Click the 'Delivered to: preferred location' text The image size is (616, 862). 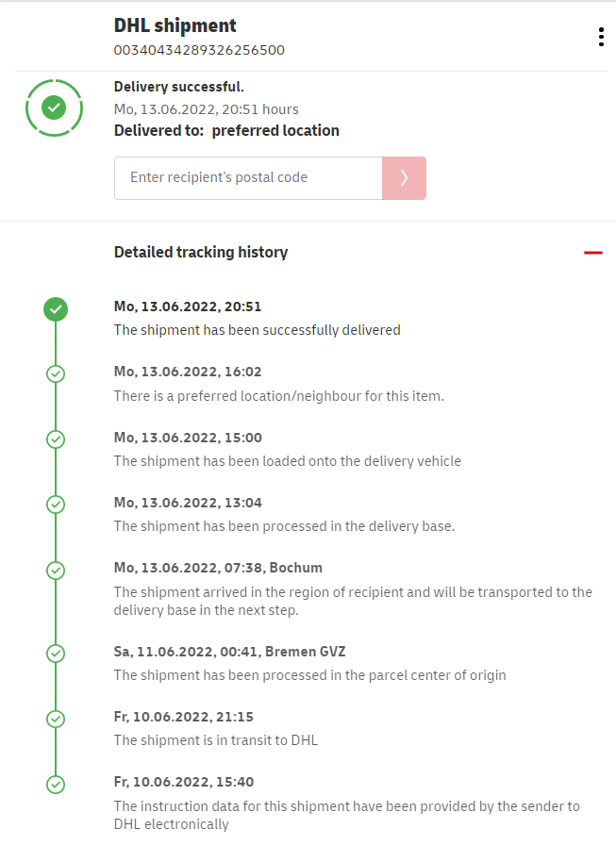click(226, 130)
